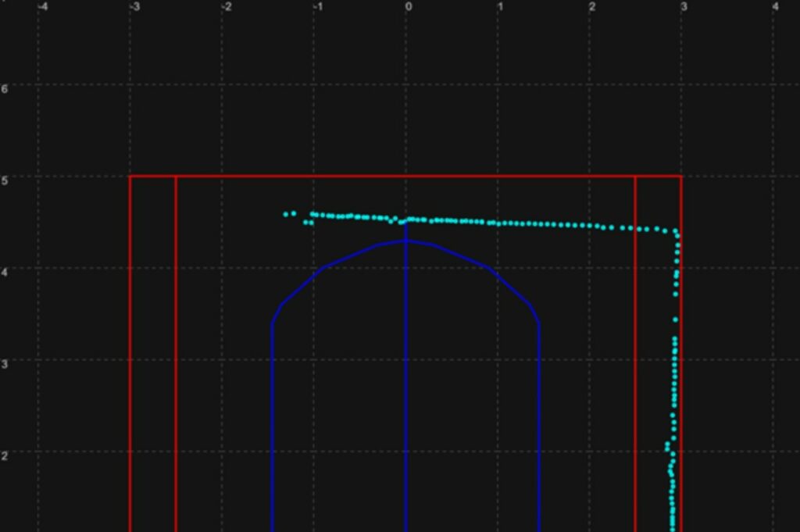Click the inner left red vertical line
This screenshot has width=800, height=532.
pos(176,352)
